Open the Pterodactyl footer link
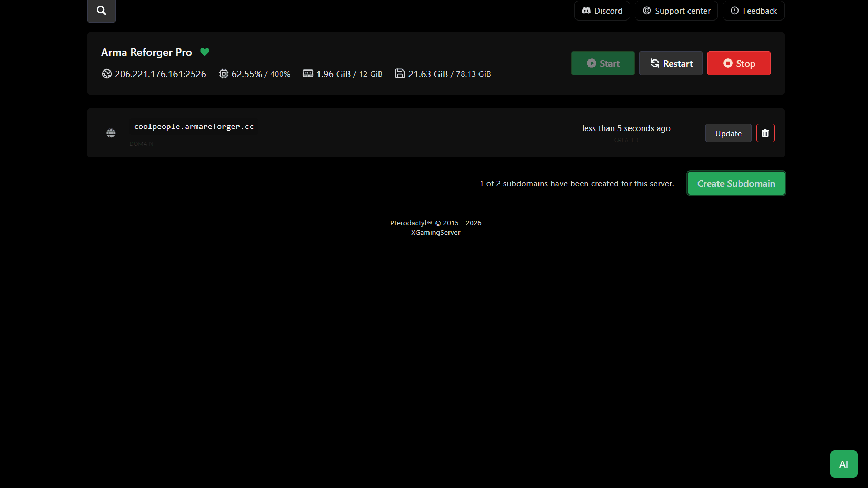Image resolution: width=868 pixels, height=488 pixels. 411,223
